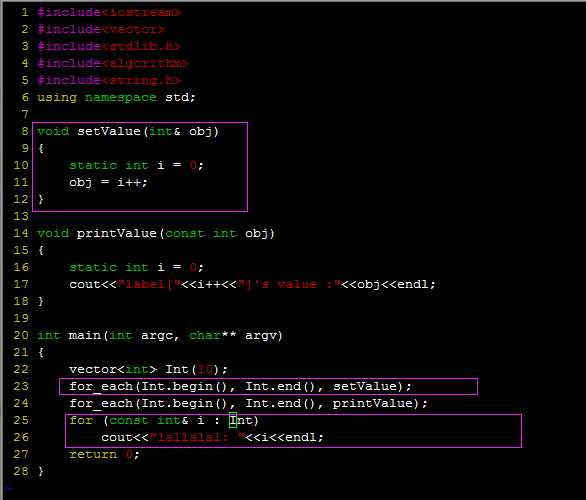Click 'const int& i' in the range-based for
This screenshot has width=586, height=500.
[157, 420]
